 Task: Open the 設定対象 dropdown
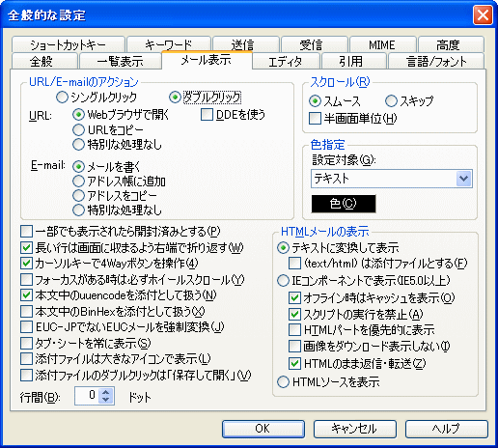pyautogui.click(x=392, y=179)
